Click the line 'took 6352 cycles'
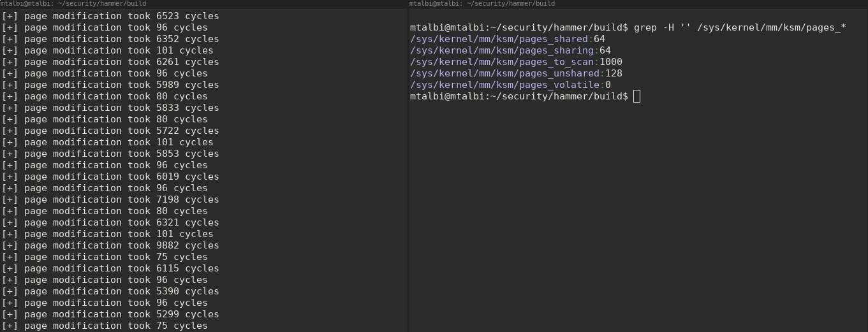868x332 pixels. (x=110, y=39)
